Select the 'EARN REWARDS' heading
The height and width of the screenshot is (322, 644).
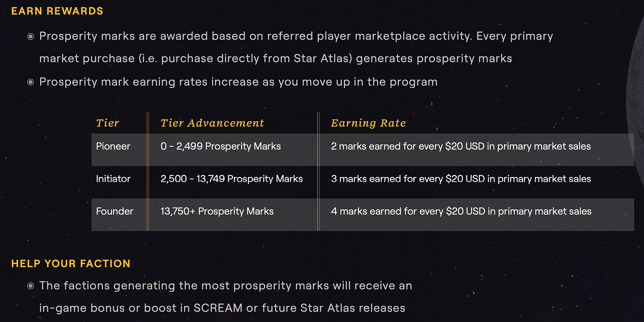tap(57, 11)
